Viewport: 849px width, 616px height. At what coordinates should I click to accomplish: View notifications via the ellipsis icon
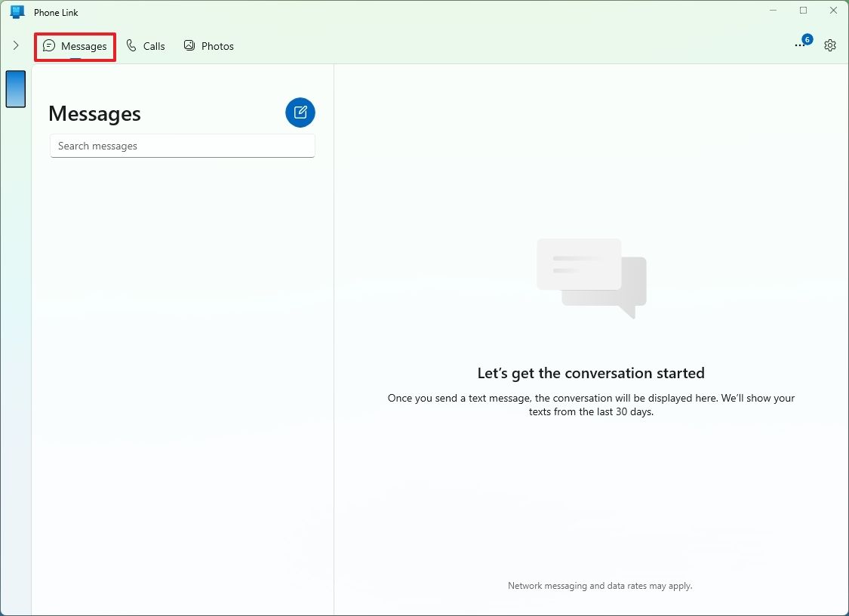tap(800, 45)
